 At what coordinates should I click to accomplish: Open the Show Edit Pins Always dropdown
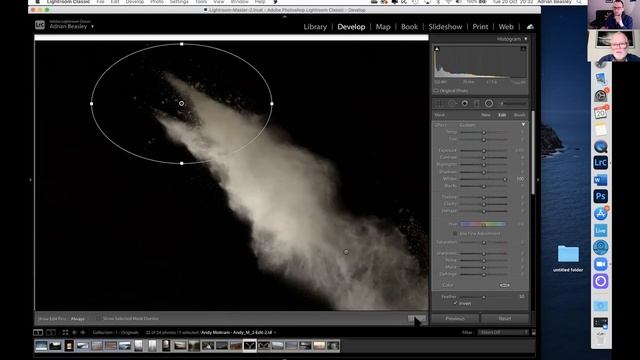click(78, 319)
